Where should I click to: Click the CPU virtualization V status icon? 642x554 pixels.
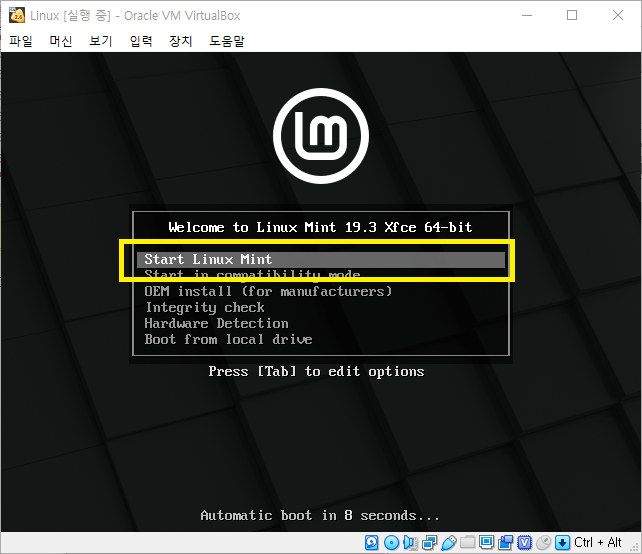pyautogui.click(x=524, y=543)
